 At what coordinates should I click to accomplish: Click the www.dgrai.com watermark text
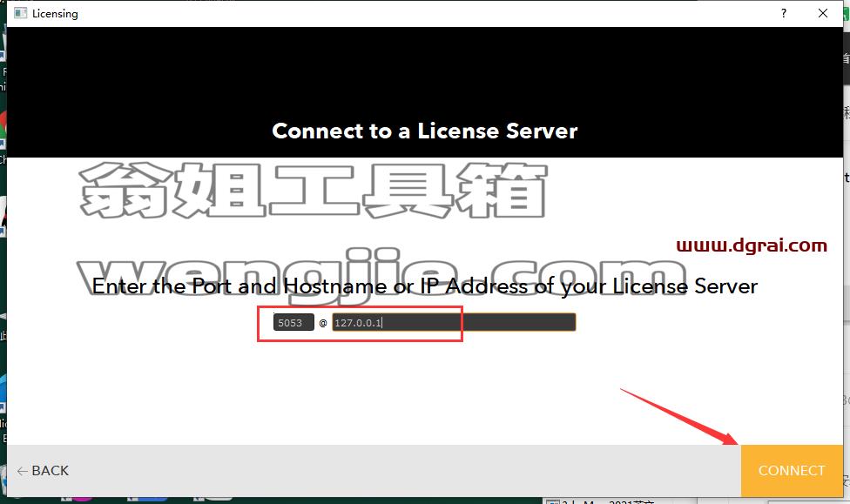pos(752,245)
